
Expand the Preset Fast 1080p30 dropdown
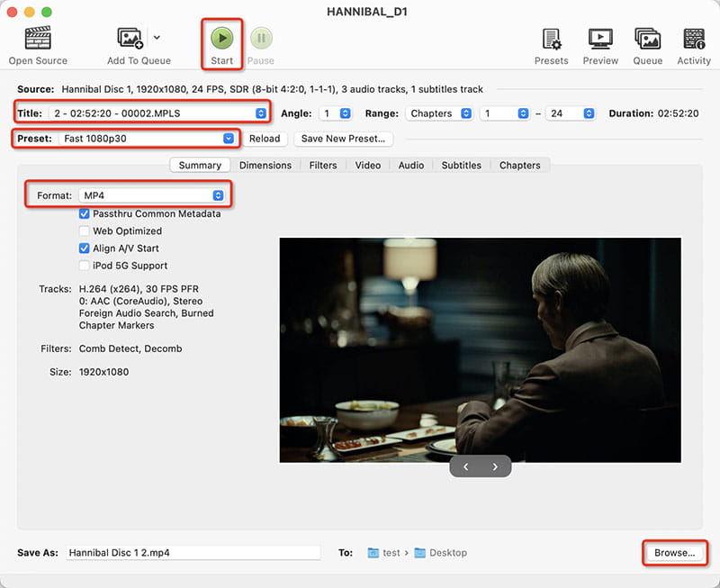[x=148, y=139]
